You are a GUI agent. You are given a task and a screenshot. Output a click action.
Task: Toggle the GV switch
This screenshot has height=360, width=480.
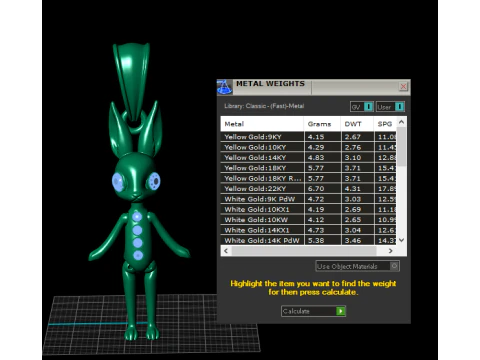point(362,107)
